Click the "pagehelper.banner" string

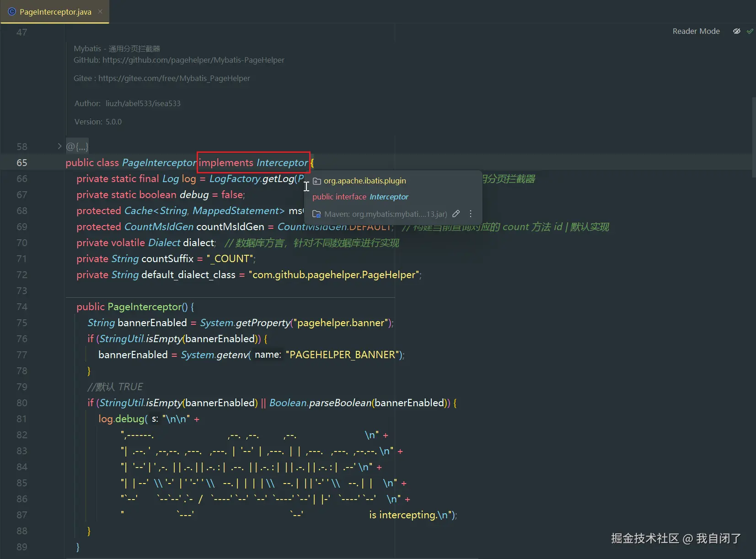(341, 323)
